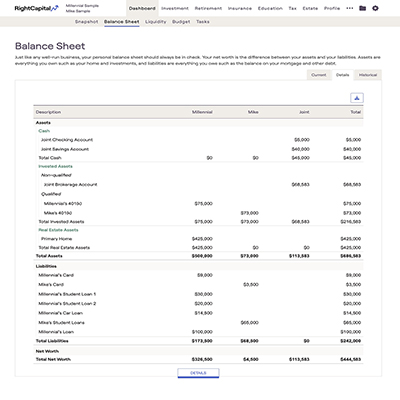Image resolution: width=400 pixels, height=400 pixels.
Task: Click the $4,500 net worth value
Action: [x=251, y=359]
